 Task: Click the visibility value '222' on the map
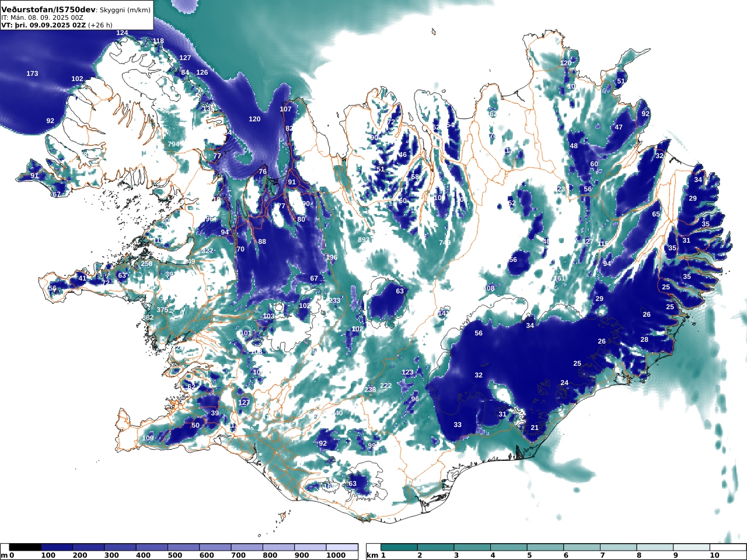(386, 386)
